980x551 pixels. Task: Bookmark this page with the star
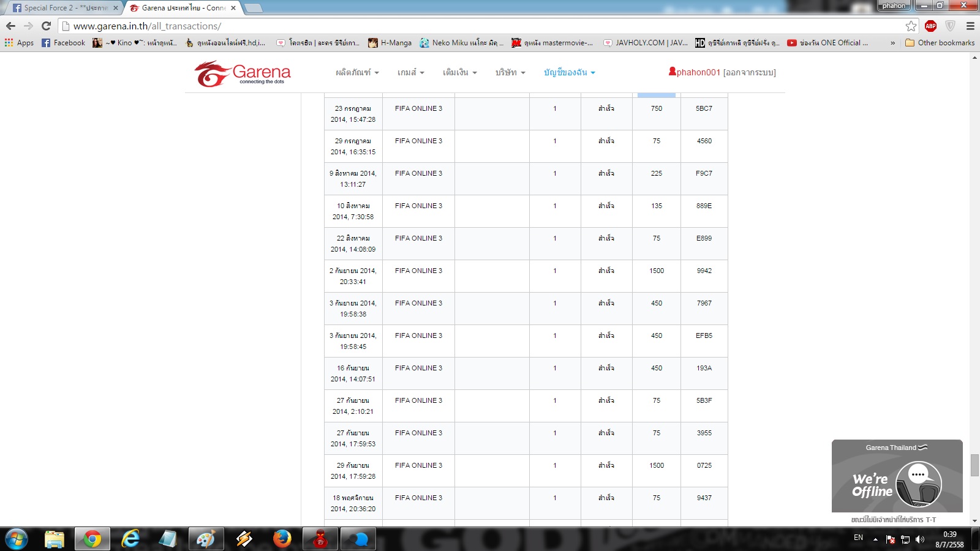[x=911, y=26]
